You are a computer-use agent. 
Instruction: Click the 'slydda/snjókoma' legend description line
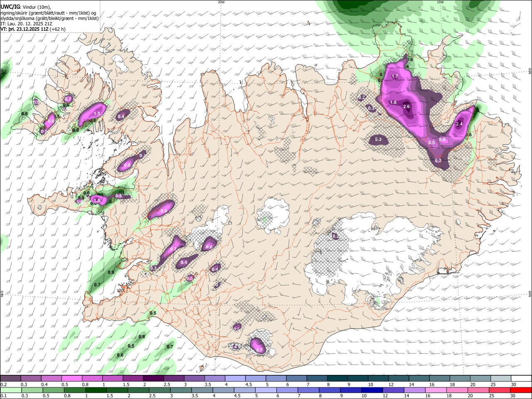[x=49, y=18]
